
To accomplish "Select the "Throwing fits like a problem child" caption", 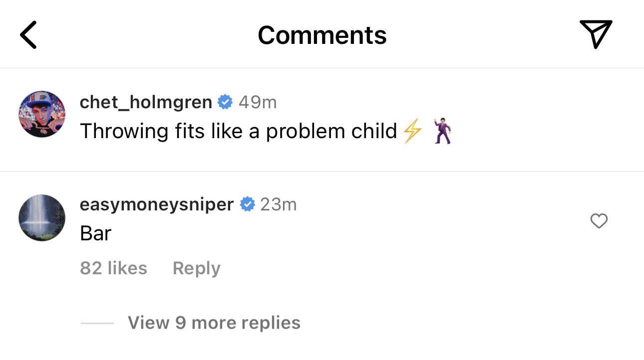I will (x=238, y=132).
